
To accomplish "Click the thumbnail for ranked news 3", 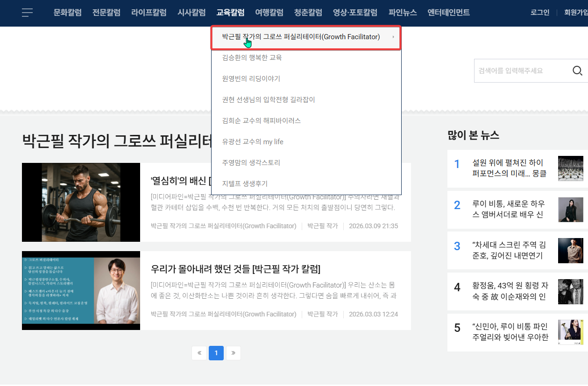I will 571,251.
